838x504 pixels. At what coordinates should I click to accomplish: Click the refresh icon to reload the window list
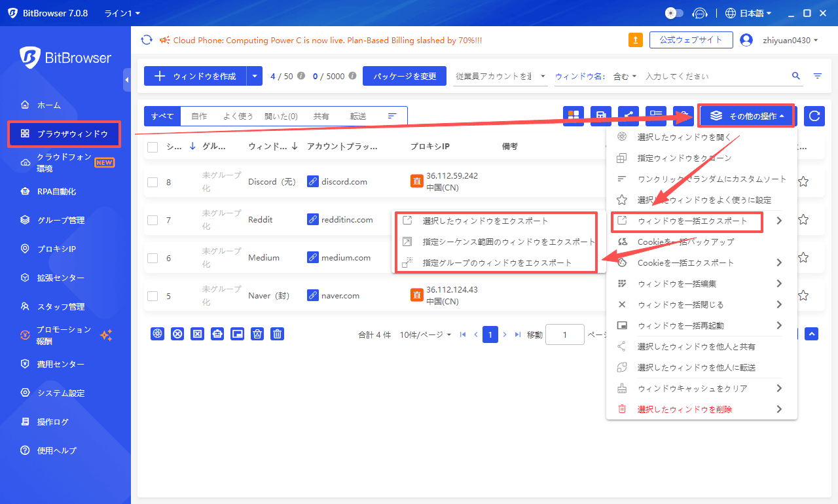point(814,116)
